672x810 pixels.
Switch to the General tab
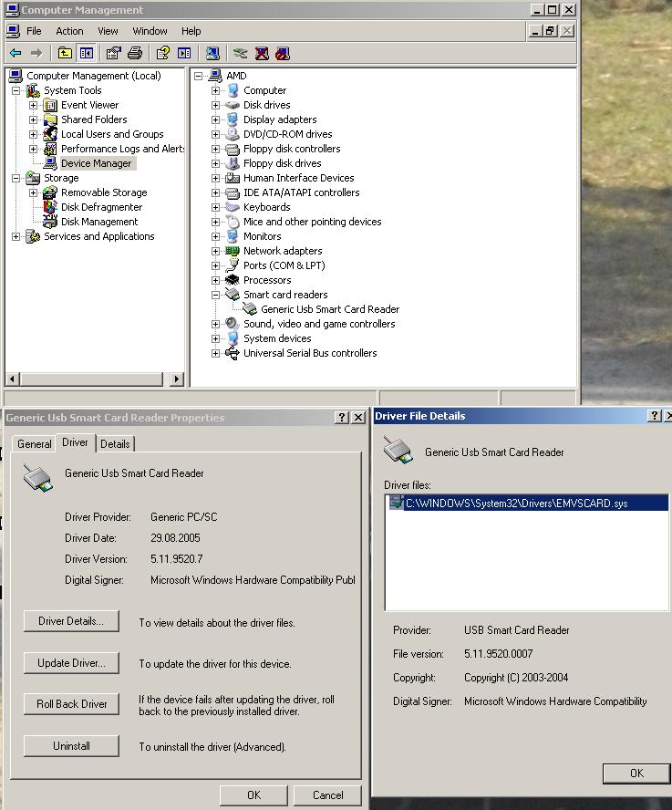pyautogui.click(x=34, y=443)
